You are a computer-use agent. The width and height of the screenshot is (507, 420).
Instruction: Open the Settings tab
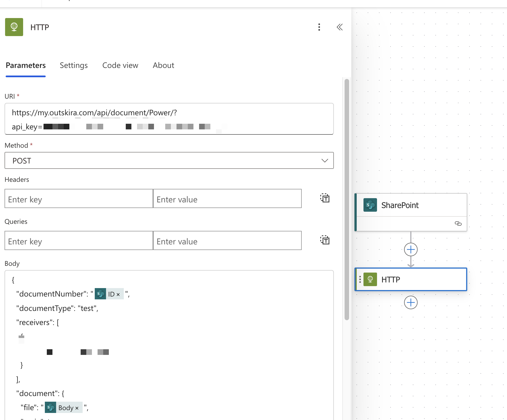tap(74, 65)
